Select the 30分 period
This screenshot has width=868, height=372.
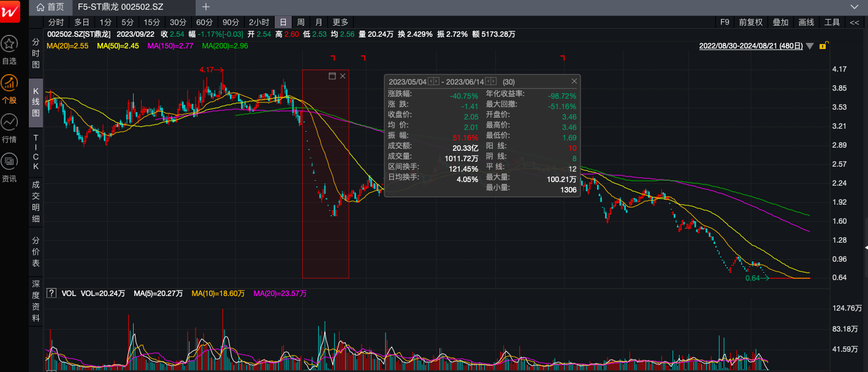pyautogui.click(x=178, y=22)
